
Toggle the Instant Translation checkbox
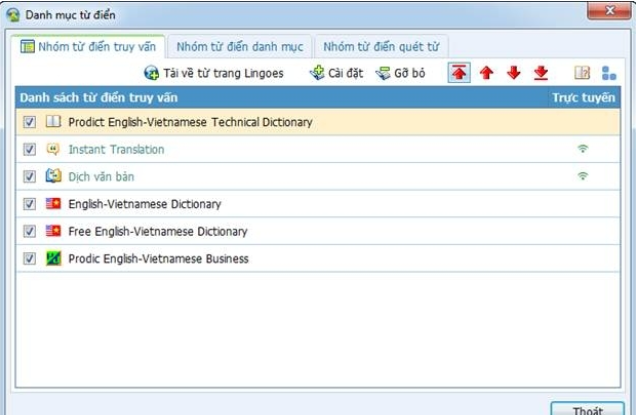(x=30, y=149)
